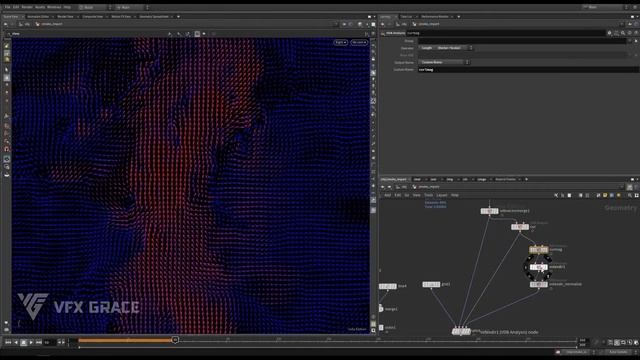The image size is (640, 360).
Task: Add a new tab in network editor pane
Action: [x=526, y=179]
